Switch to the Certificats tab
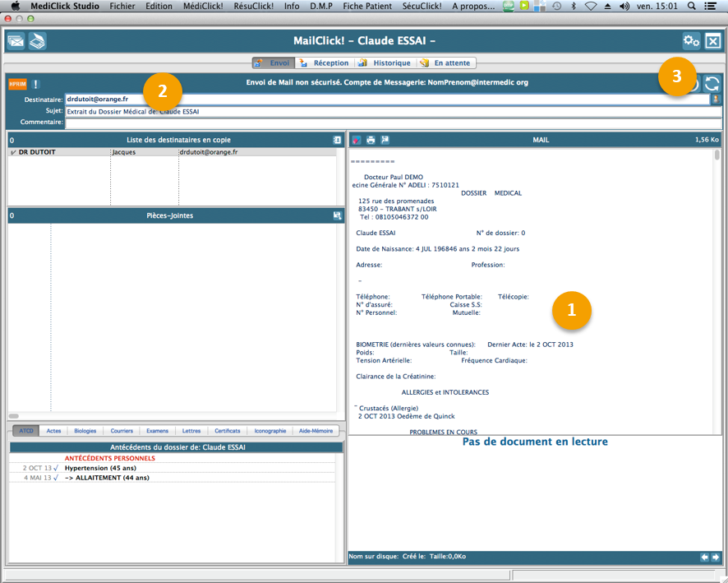This screenshot has width=728, height=583. point(228,431)
